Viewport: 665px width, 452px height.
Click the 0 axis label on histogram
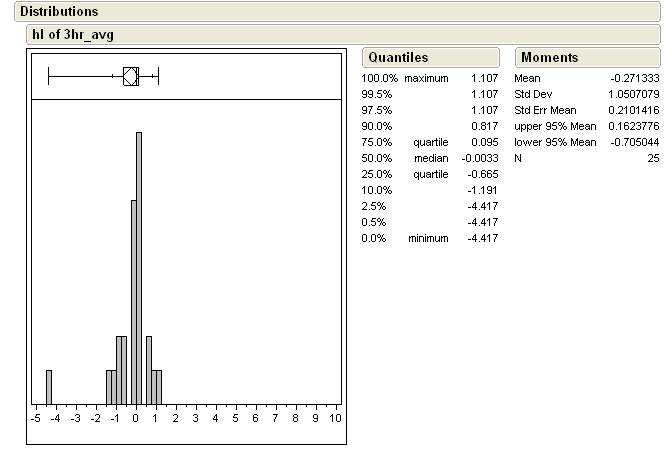(136, 418)
